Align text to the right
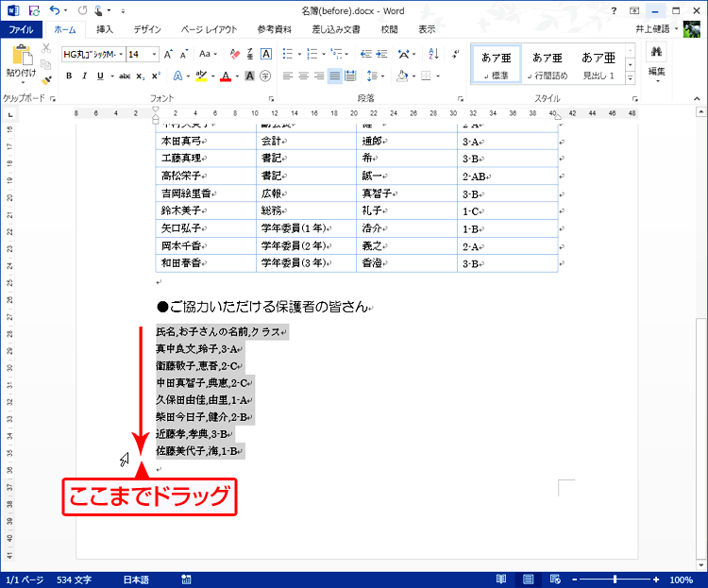The height and width of the screenshot is (588, 708). tap(319, 76)
